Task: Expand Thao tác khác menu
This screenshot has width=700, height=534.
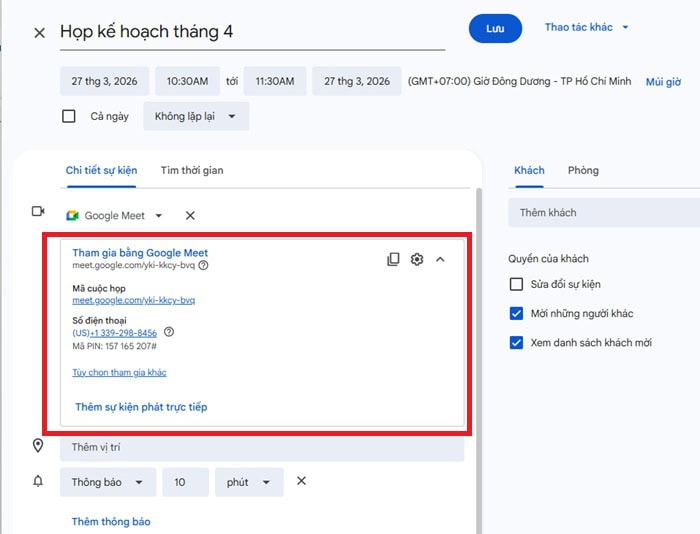Action: (587, 27)
